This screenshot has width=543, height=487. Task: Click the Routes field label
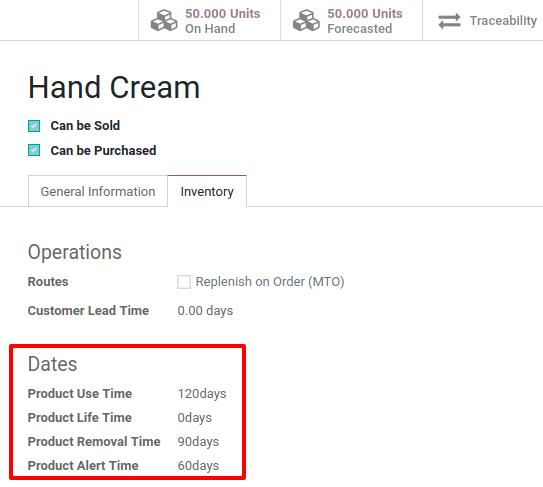pyautogui.click(x=48, y=282)
